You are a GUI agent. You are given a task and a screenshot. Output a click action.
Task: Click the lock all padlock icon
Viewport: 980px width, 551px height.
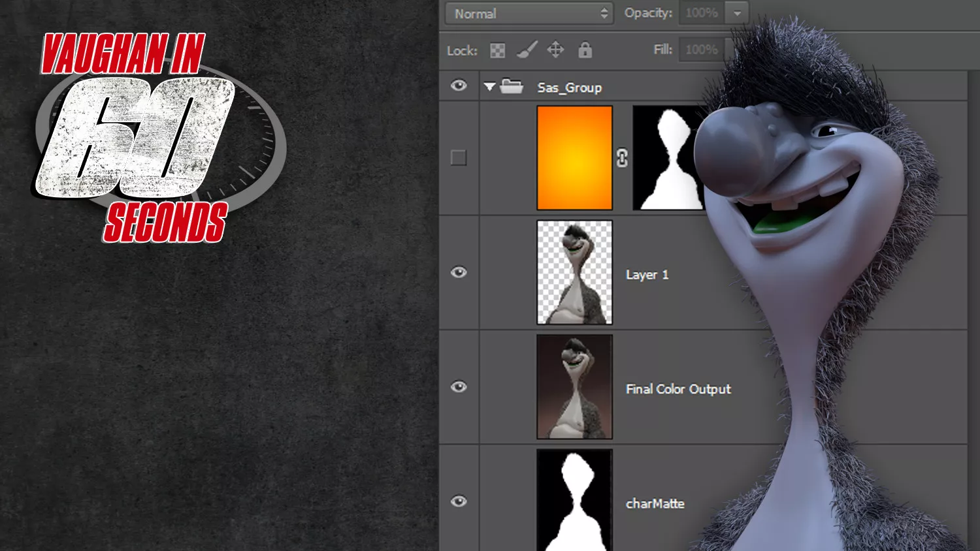tap(585, 50)
